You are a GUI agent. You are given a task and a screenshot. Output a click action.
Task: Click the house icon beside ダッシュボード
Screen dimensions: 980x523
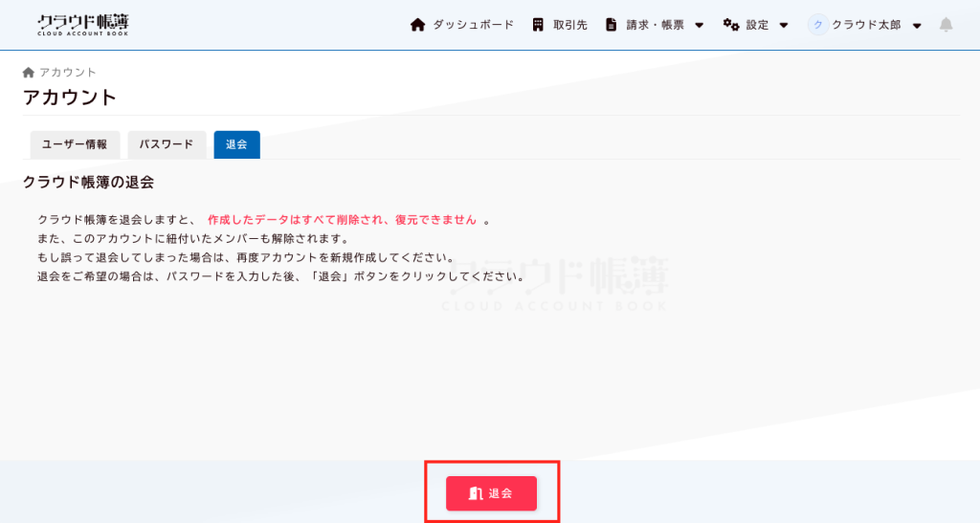point(417,25)
